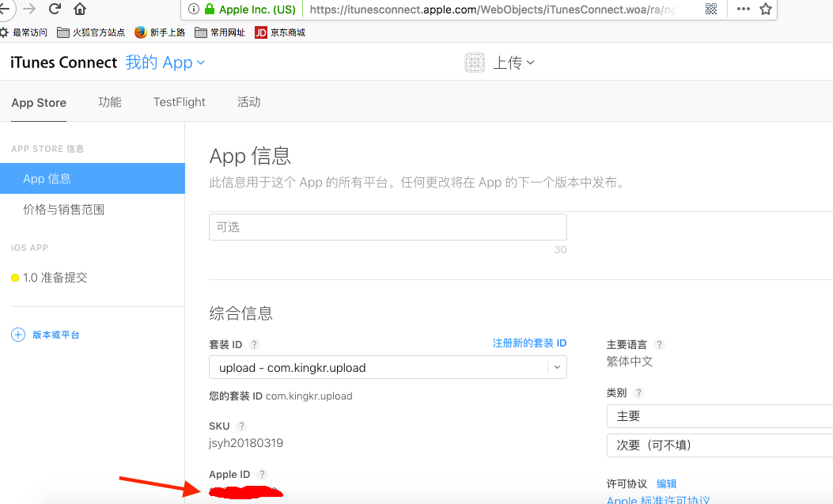Click the browser forward arrow
833x504 pixels.
pos(29,9)
